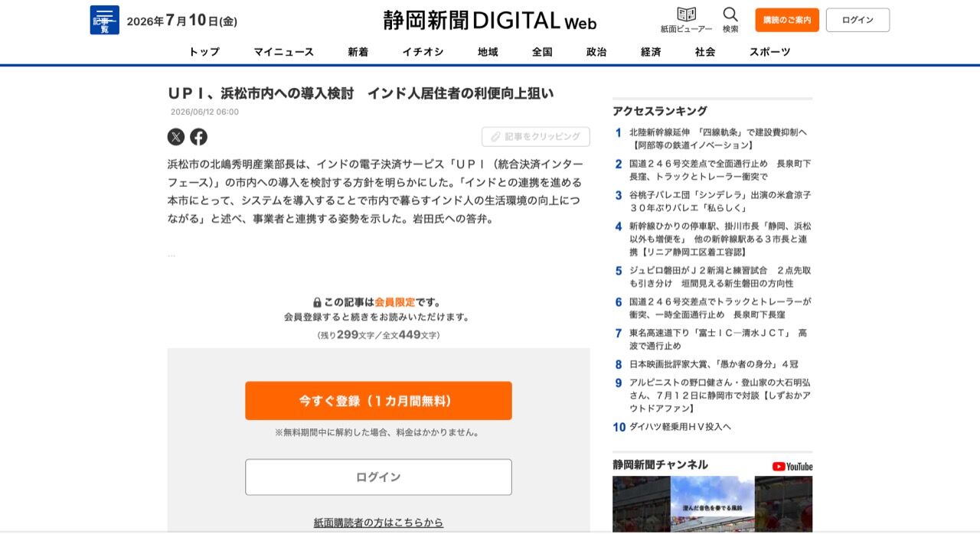Image resolution: width=980 pixels, height=534 pixels.
Task: Select the トップ navigation item
Action: (x=204, y=52)
